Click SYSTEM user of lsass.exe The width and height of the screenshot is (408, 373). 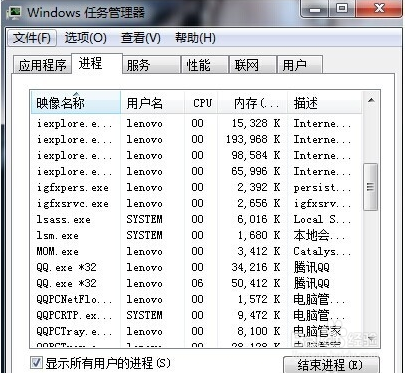[x=144, y=219]
